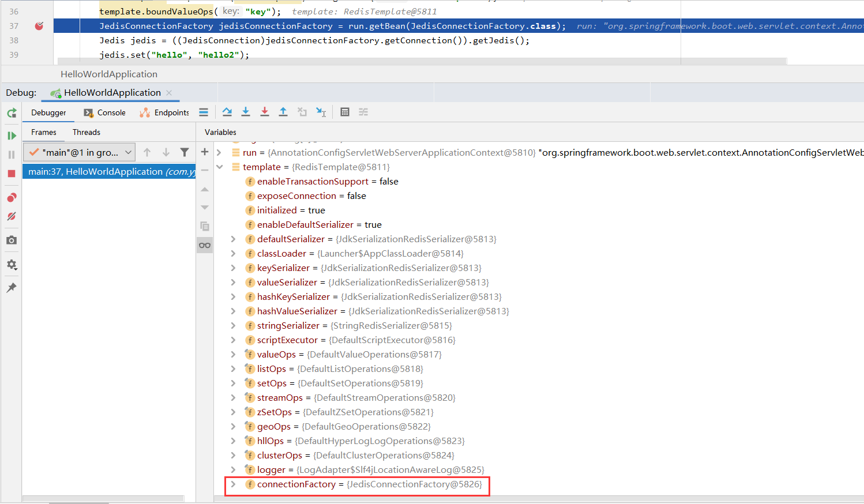Move watch down with triangle icon
Screen dimensions: 864x504
pyautogui.click(x=205, y=207)
